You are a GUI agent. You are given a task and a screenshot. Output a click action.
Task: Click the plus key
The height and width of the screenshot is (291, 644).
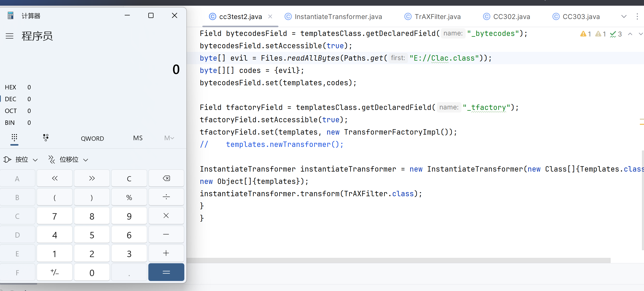coord(166,253)
